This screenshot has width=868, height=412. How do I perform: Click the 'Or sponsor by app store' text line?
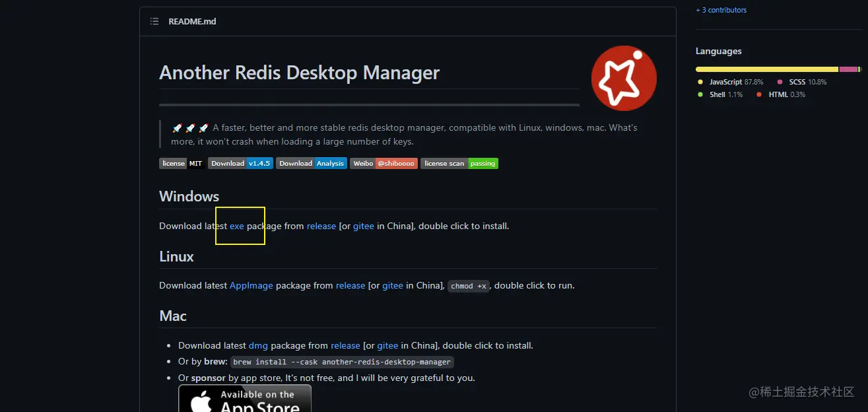coord(327,378)
